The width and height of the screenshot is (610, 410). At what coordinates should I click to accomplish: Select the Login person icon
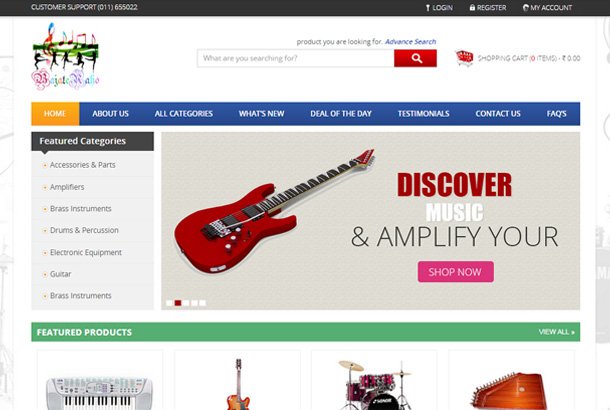coord(428,8)
